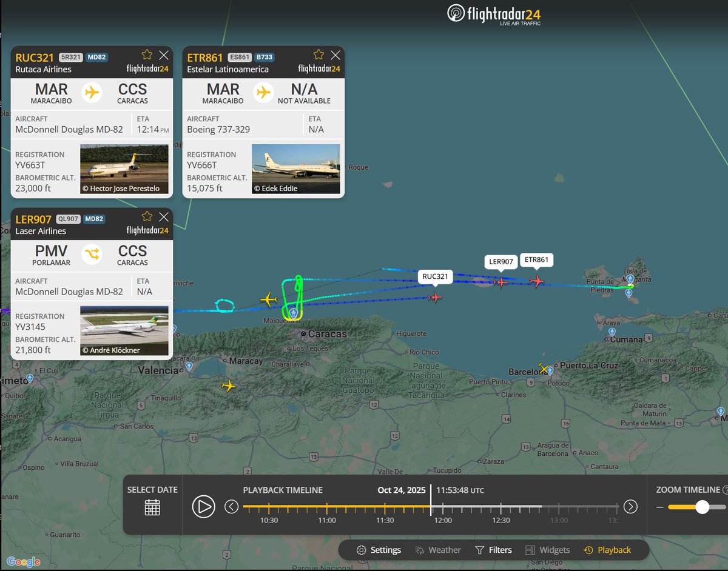Click Isla de Margarita airport pin
The image size is (728, 571).
pyautogui.click(x=630, y=279)
